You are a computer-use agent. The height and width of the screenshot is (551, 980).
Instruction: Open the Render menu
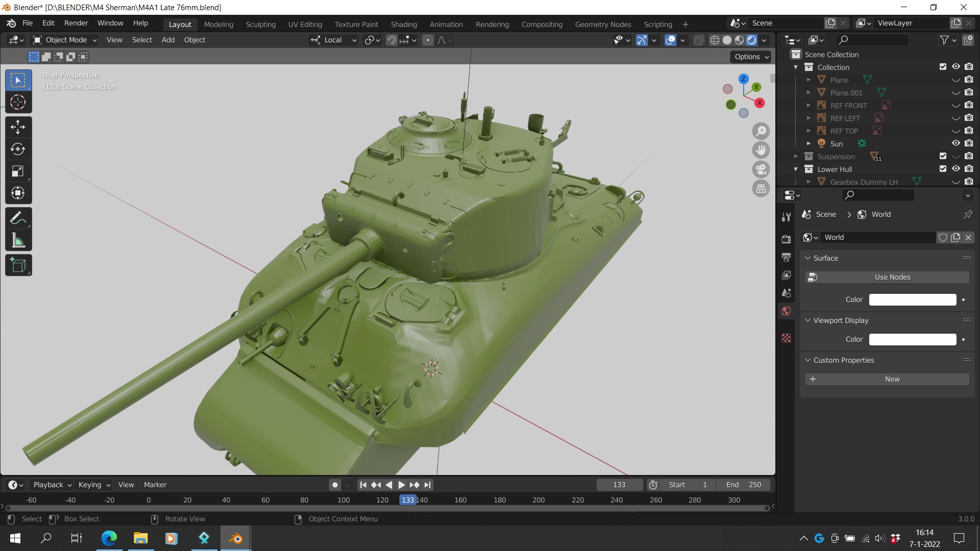76,23
